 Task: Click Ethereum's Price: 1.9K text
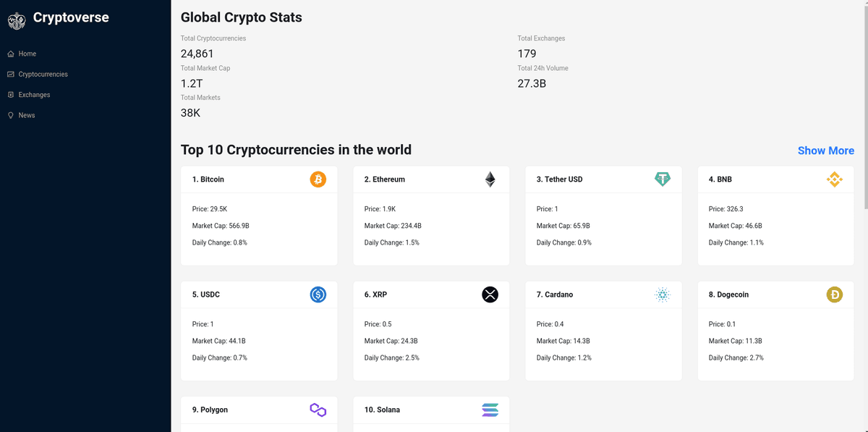tap(380, 209)
